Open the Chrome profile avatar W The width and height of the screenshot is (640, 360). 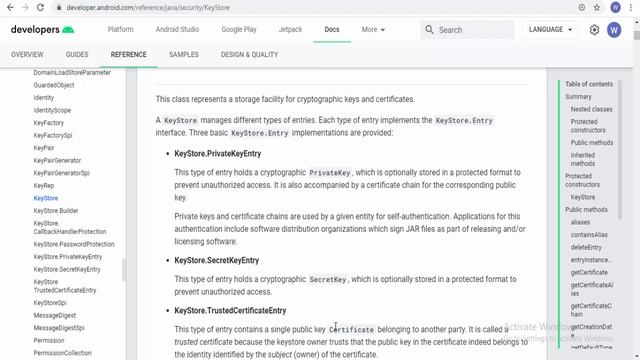click(615, 7)
